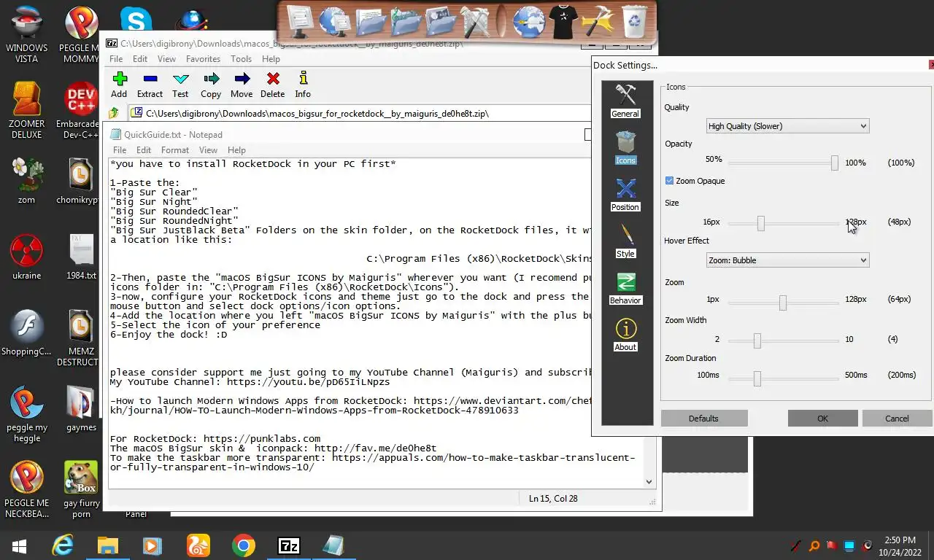
Task: Select the Icons section in Dock Settings
Action: [x=625, y=147]
